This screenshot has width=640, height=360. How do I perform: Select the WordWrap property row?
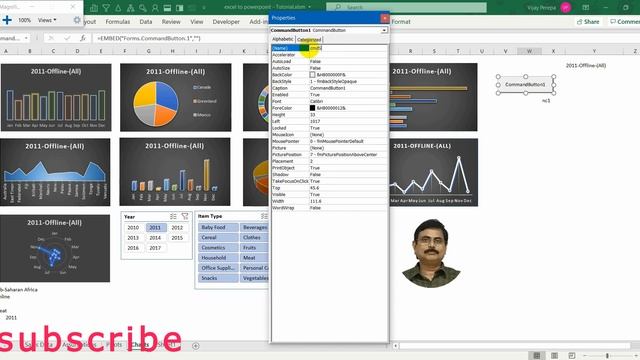click(x=329, y=208)
